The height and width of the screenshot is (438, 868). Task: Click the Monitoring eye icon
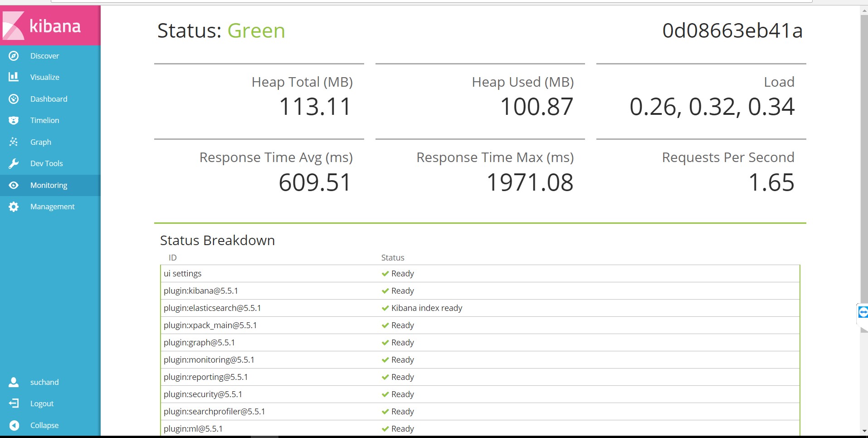[14, 185]
